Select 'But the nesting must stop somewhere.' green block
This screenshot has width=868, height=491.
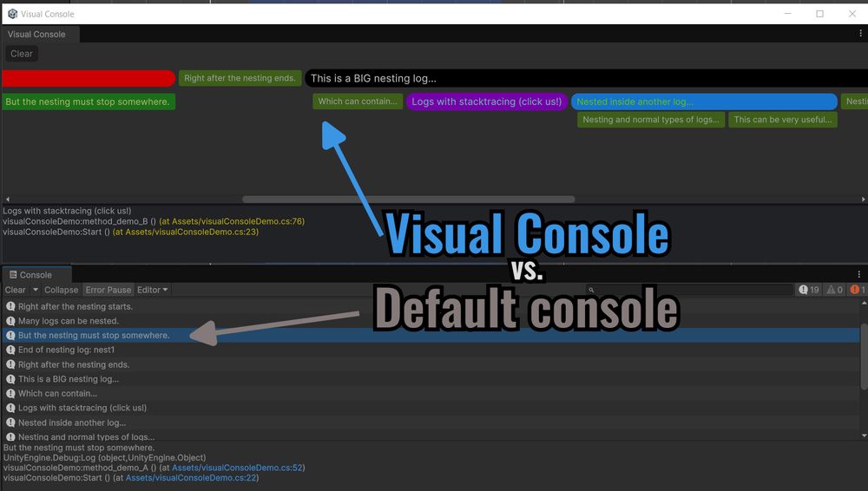[x=89, y=101]
